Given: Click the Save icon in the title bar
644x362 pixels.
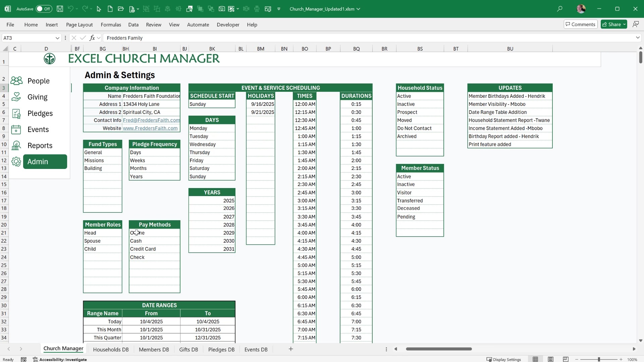Looking at the screenshot, I should pyautogui.click(x=60, y=9).
